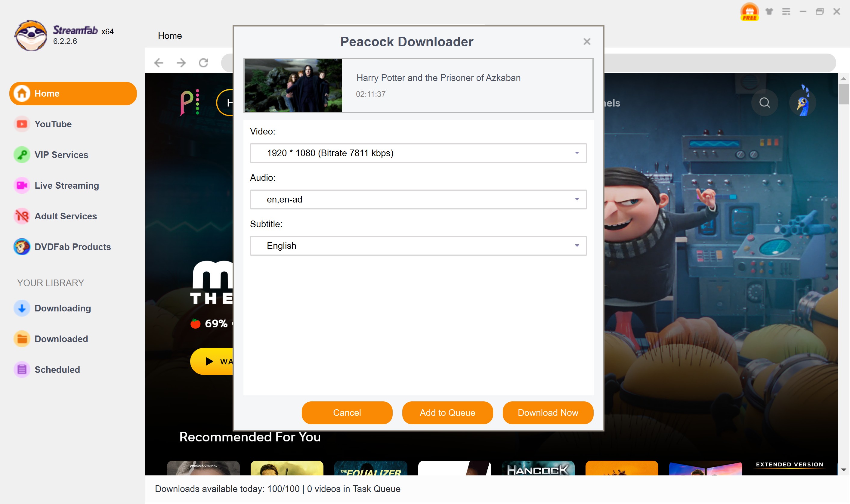This screenshot has height=504, width=850.
Task: Navigate forward with the forward arrow
Action: [181, 63]
